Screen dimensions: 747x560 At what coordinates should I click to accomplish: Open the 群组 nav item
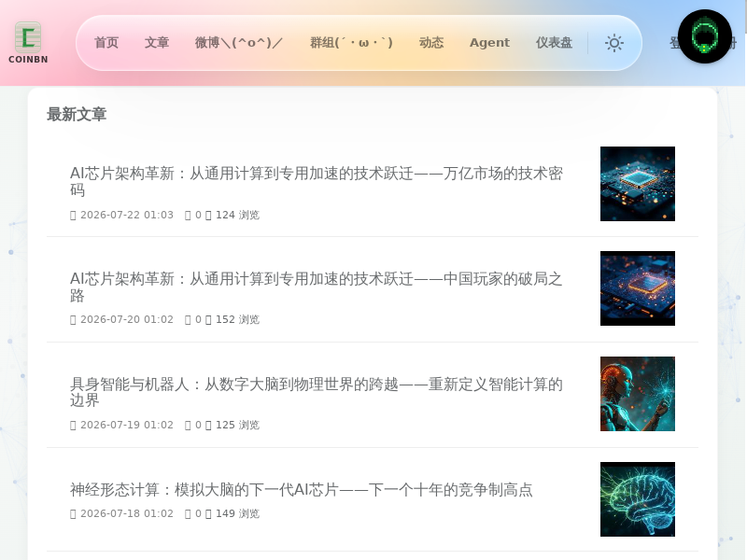point(351,43)
